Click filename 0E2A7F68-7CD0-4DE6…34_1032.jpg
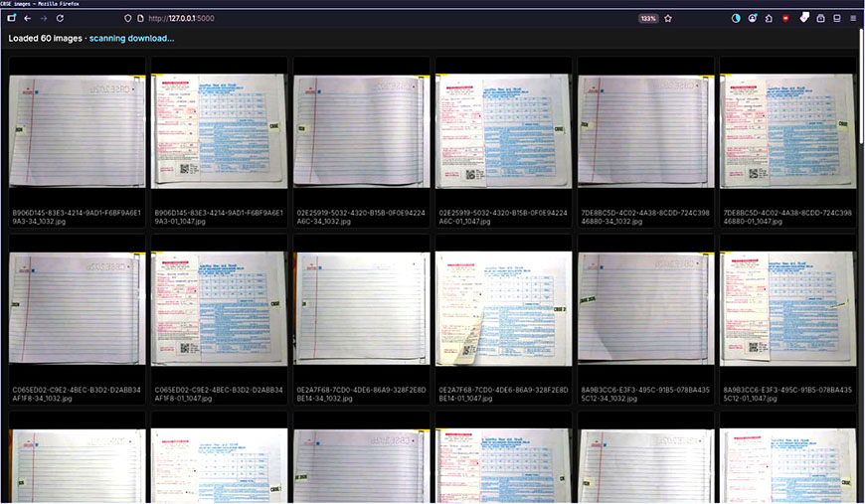This screenshot has width=865, height=504. [361, 395]
